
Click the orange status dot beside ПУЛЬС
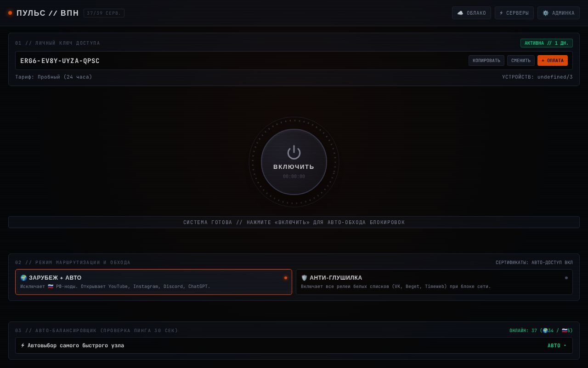tap(10, 13)
